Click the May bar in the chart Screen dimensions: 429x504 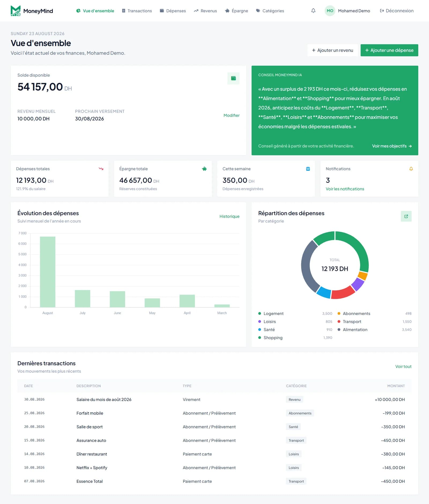coord(152,303)
